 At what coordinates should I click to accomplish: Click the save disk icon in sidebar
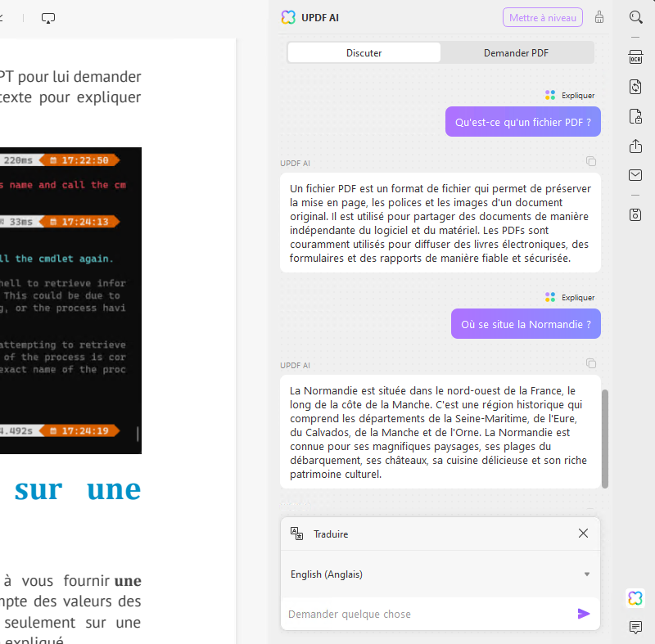click(x=635, y=214)
